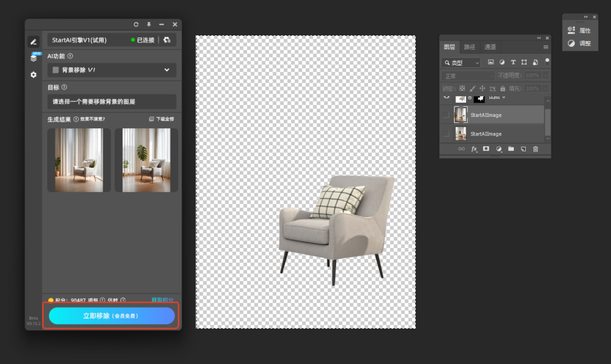This screenshot has width=611, height=364.
Task: Click the engine switch icon beside 已连接
Action: click(x=167, y=40)
